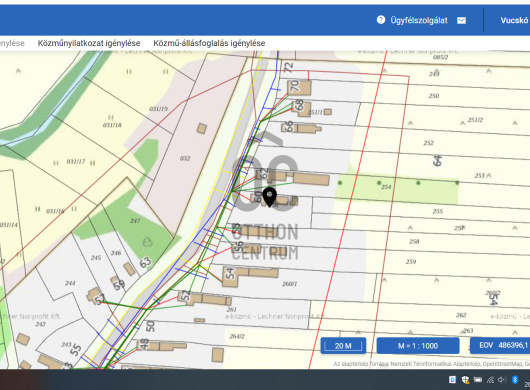The image size is (530, 390).
Task: Select parcel label 244
Action: pyautogui.click(x=70, y=283)
